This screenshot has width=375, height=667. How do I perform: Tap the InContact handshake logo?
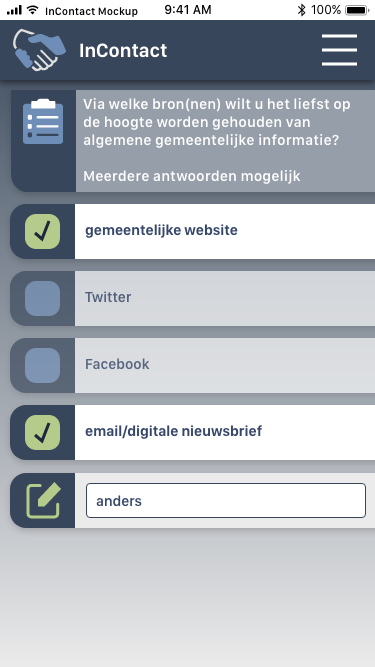(x=39, y=50)
